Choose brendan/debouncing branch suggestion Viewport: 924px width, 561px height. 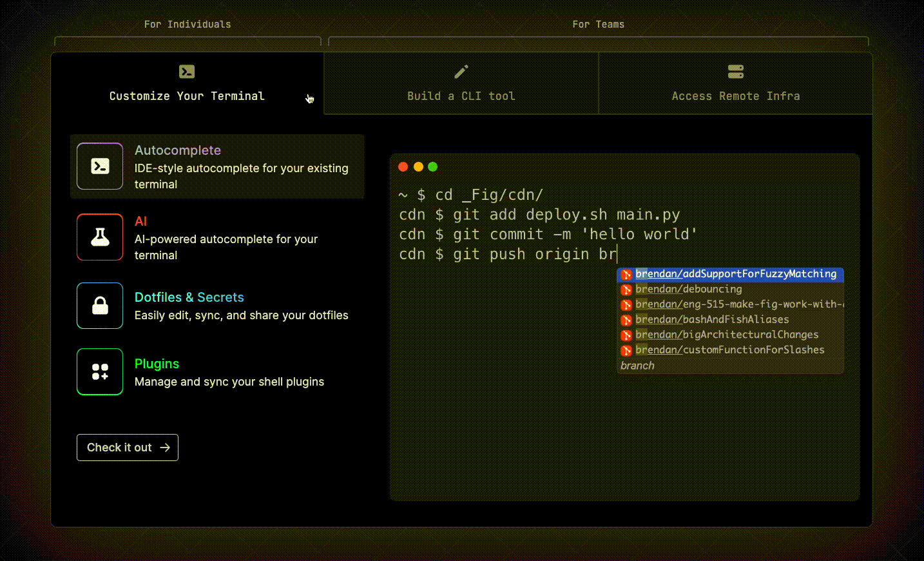coord(731,290)
